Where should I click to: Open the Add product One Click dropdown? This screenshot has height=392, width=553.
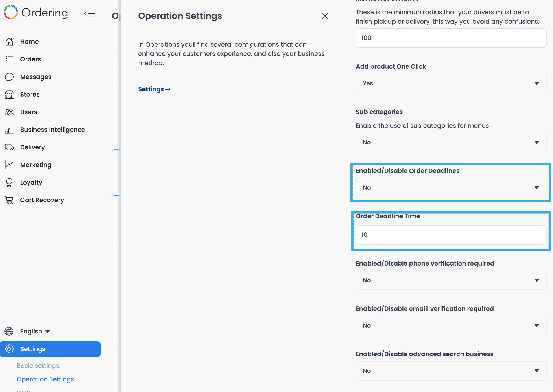tap(451, 83)
